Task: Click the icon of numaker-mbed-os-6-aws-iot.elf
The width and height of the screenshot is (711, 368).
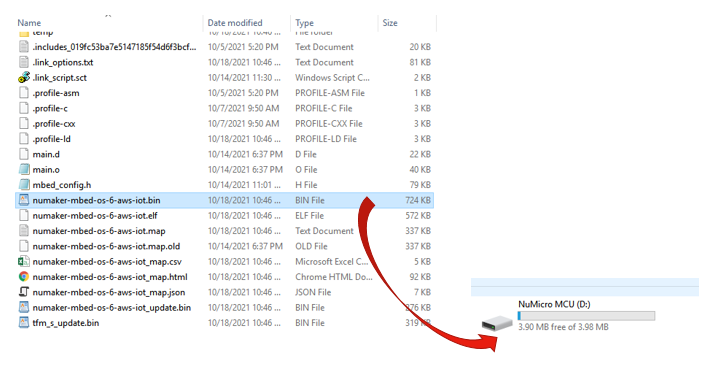Action: (x=24, y=215)
